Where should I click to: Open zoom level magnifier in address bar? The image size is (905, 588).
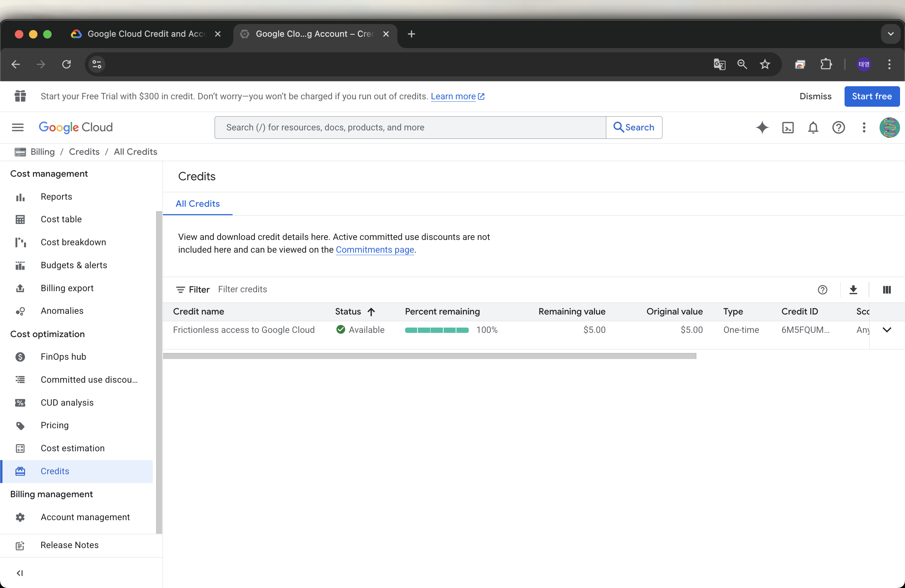pyautogui.click(x=742, y=64)
